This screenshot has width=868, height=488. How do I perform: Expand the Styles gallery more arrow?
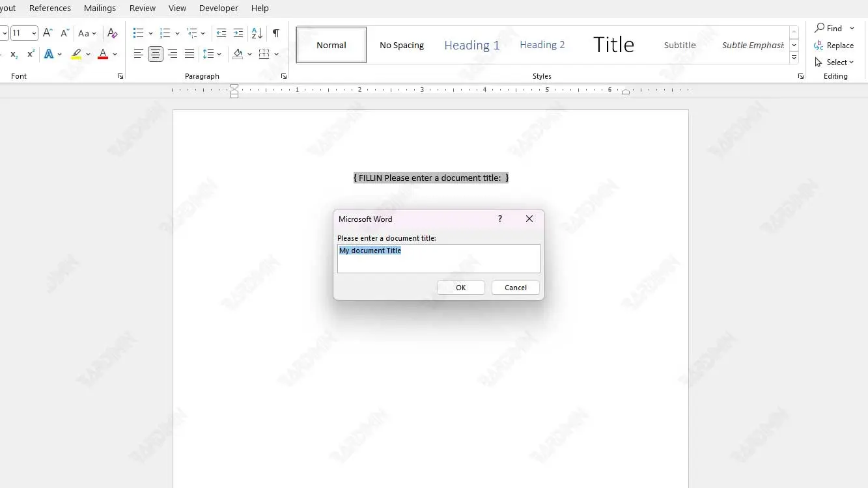[794, 58]
